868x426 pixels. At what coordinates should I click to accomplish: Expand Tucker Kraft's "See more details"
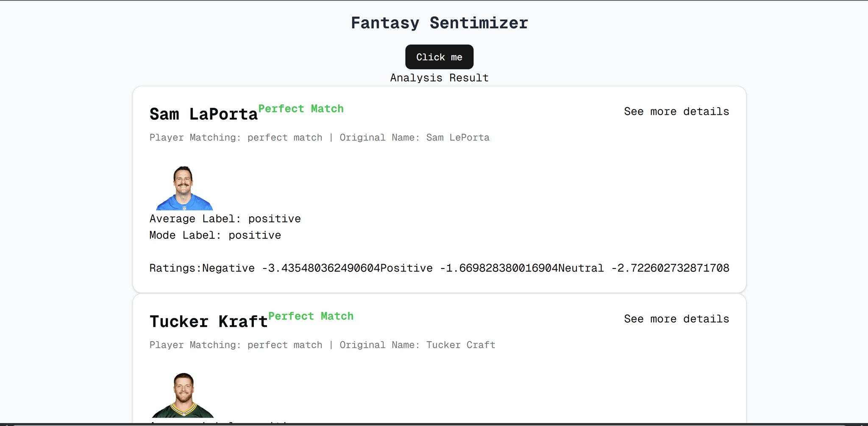676,319
